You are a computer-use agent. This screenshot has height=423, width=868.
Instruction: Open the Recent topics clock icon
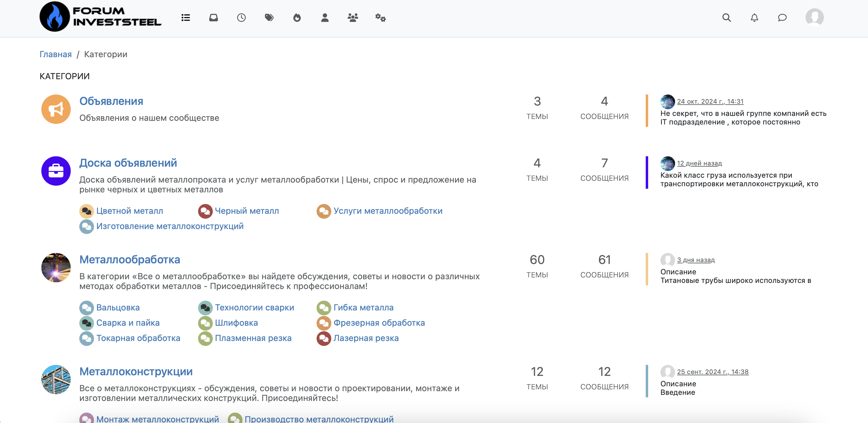(x=241, y=17)
